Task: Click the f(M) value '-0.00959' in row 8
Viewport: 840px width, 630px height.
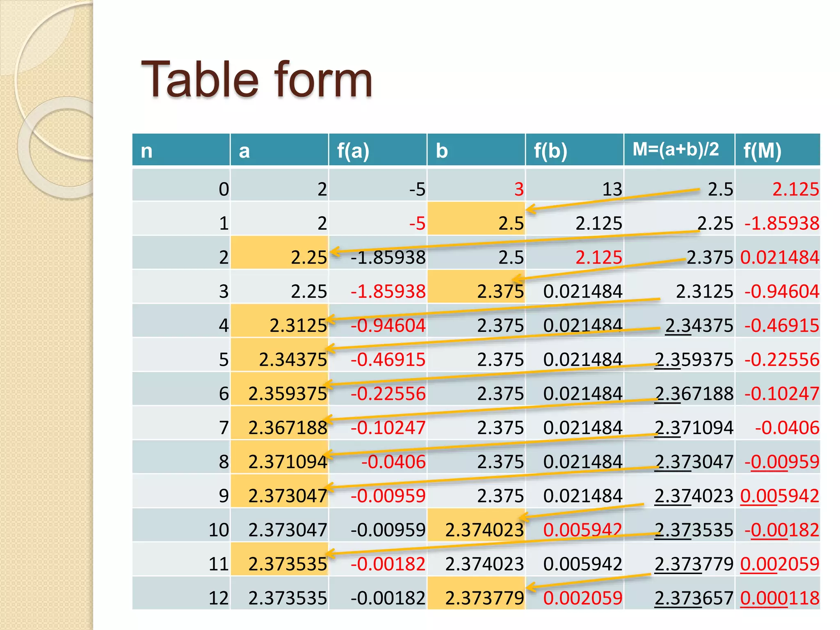Action: pos(782,461)
